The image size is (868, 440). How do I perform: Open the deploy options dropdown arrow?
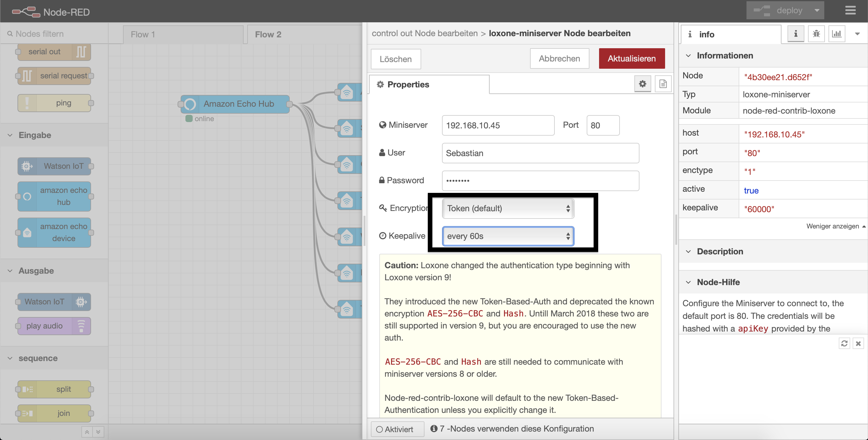(x=817, y=11)
